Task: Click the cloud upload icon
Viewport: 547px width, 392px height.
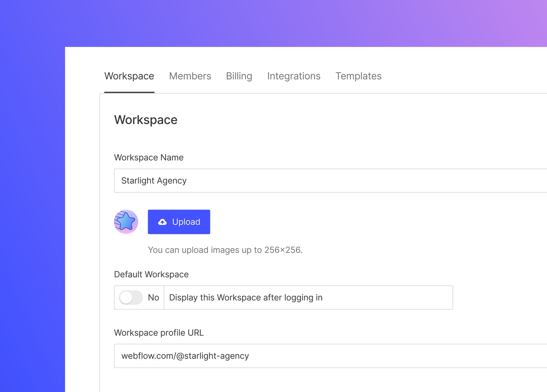Action: coord(162,222)
